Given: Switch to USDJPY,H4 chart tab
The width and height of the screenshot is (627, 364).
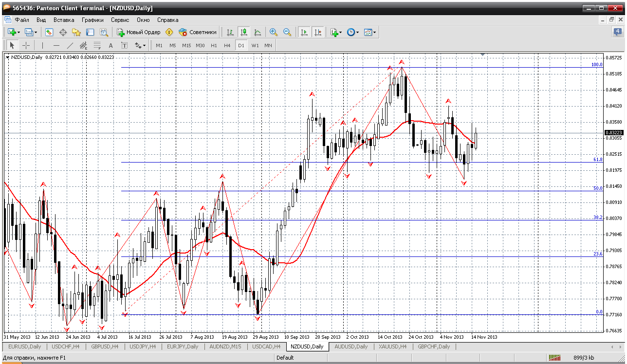Looking at the screenshot, I should click(142, 346).
